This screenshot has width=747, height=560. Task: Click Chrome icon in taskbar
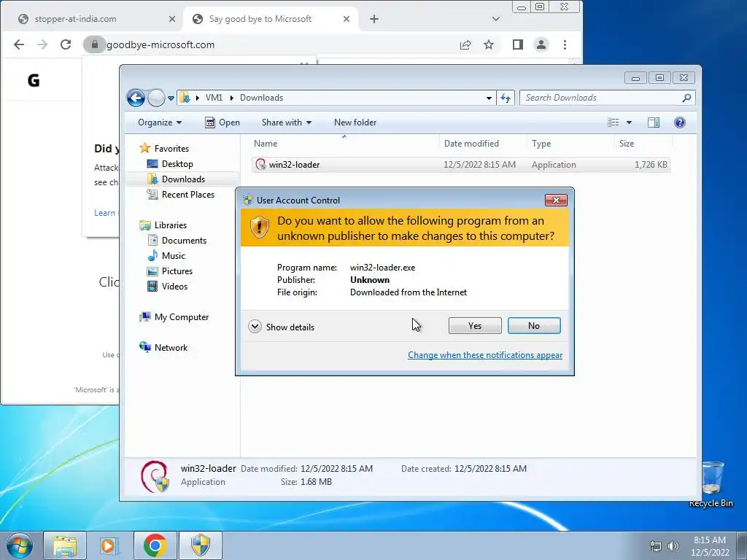pyautogui.click(x=155, y=545)
